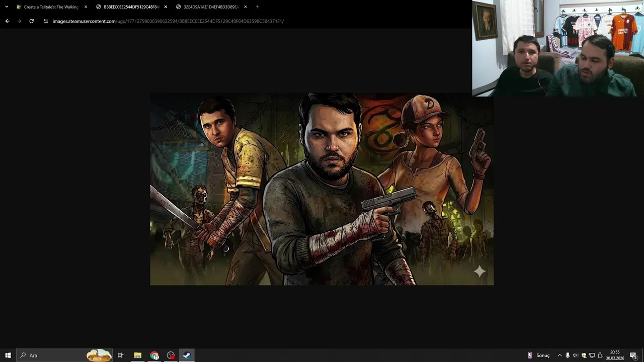
Task: Open Windows Security tray icon
Action: tap(584, 355)
